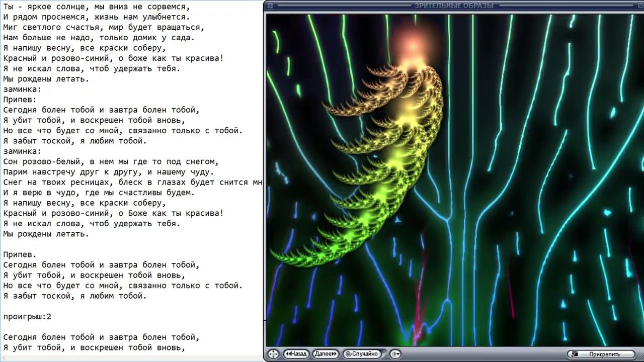Click the line 'Парим навстречу друг к другу, и нашему чуду.'

109,172
